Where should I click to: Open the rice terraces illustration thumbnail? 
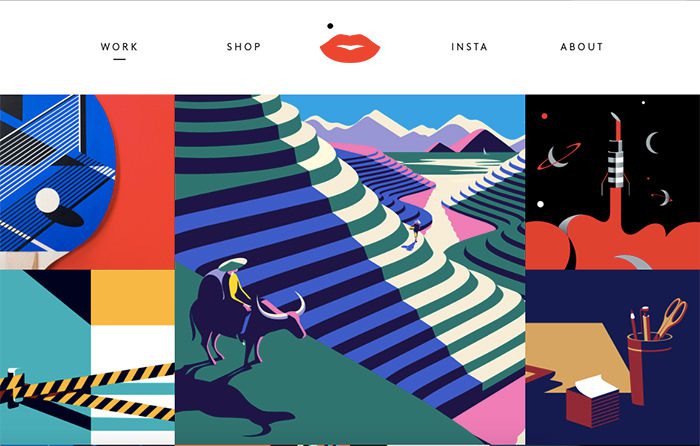[x=350, y=269]
